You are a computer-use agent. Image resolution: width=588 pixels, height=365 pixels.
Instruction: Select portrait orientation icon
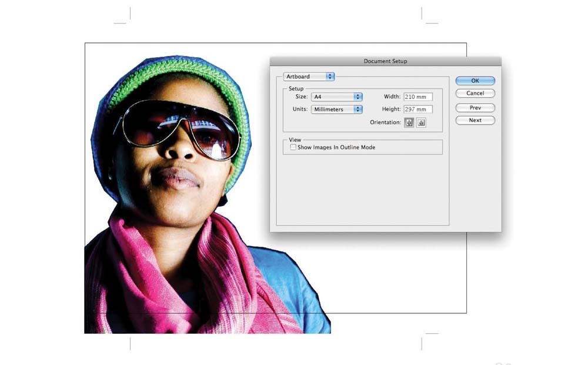coord(409,123)
